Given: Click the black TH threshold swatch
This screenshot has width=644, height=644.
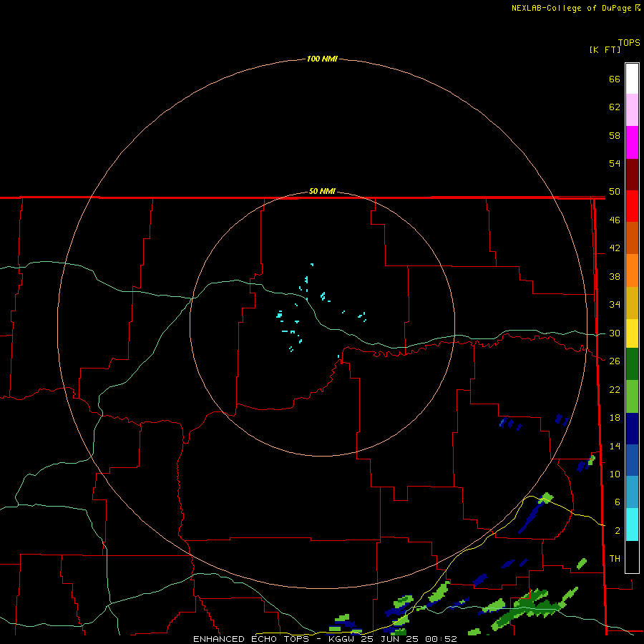Looking at the screenshot, I should tap(632, 557).
